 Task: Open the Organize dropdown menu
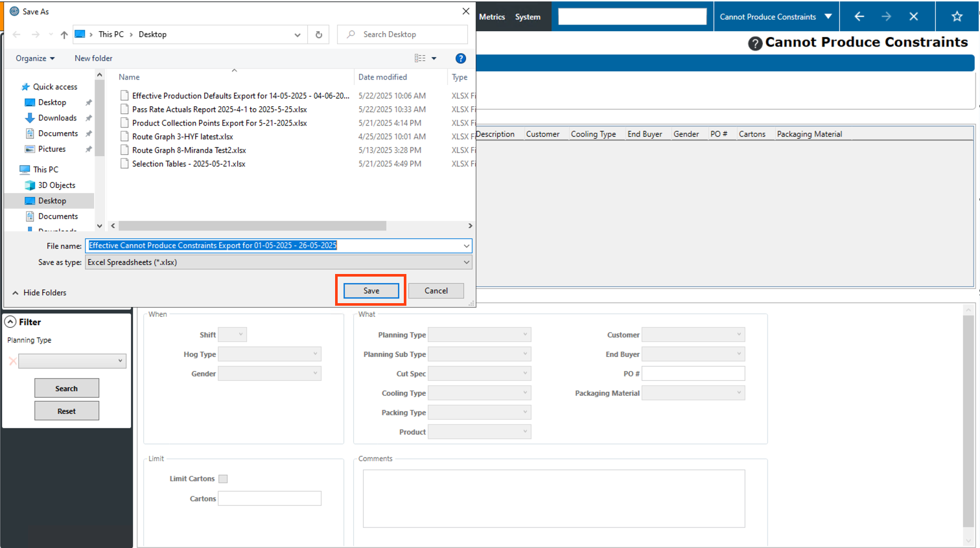tap(35, 58)
